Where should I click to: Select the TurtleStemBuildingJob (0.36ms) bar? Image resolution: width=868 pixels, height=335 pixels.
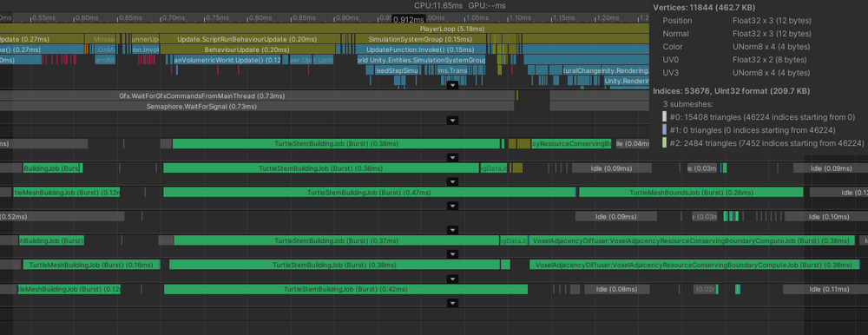tap(321, 167)
